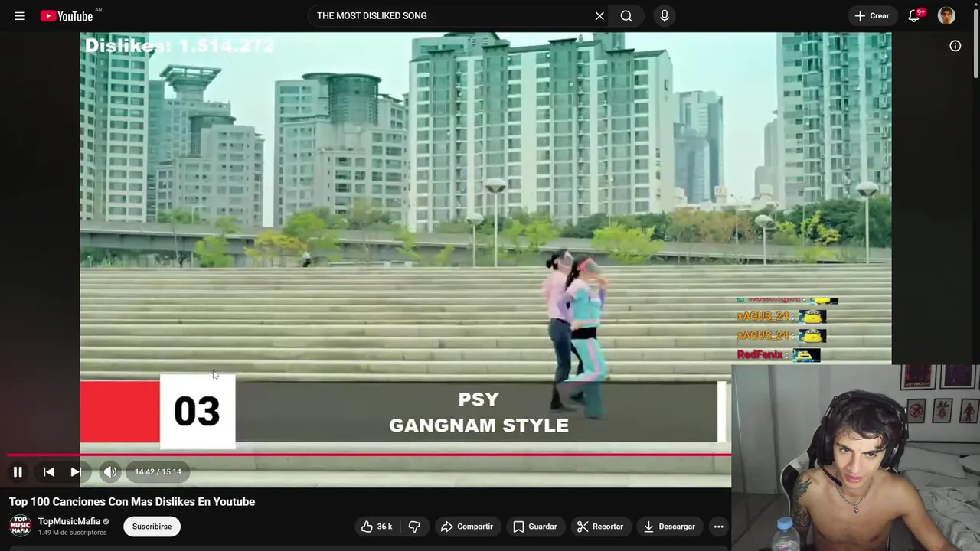The image size is (980, 551).
Task: Open the three-dot more actions menu
Action: pos(718,527)
